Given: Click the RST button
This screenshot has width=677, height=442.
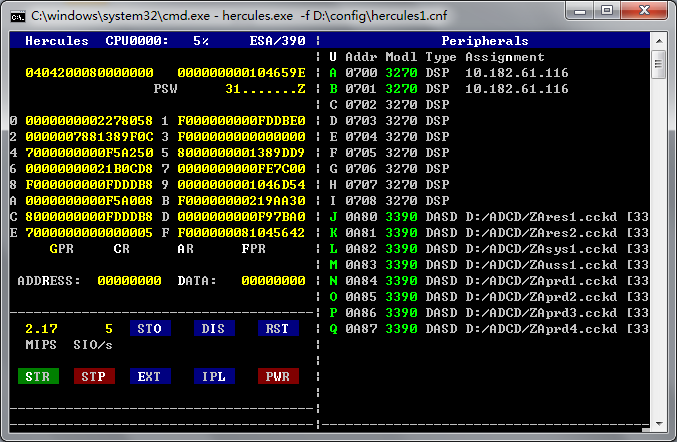Looking at the screenshot, I should pos(278,328).
